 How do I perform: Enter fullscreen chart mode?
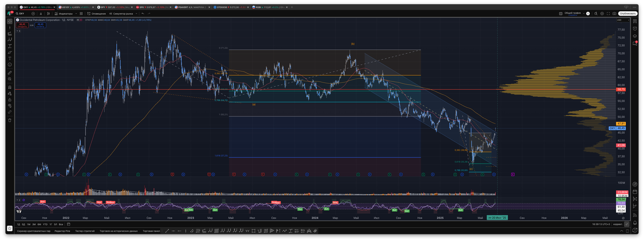(x=608, y=14)
